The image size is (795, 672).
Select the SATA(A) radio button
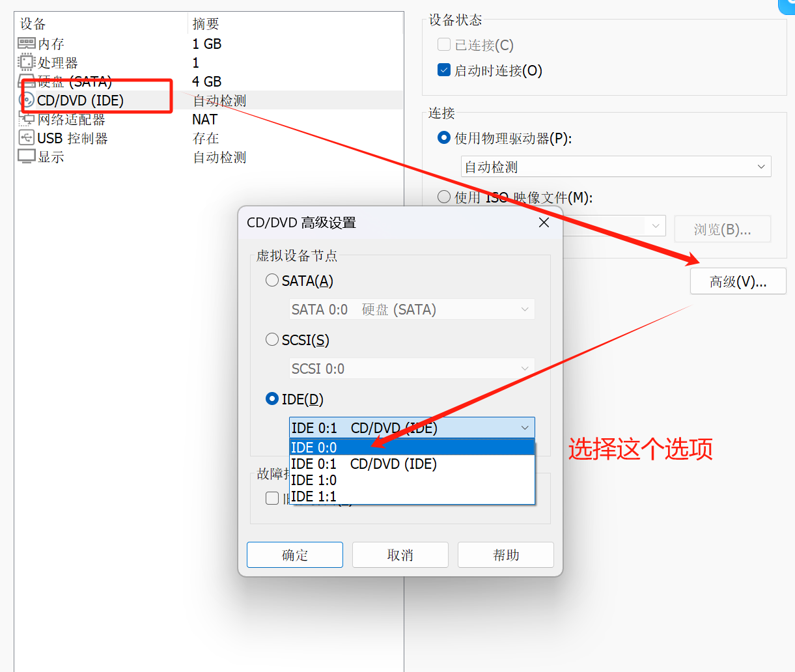click(x=272, y=281)
